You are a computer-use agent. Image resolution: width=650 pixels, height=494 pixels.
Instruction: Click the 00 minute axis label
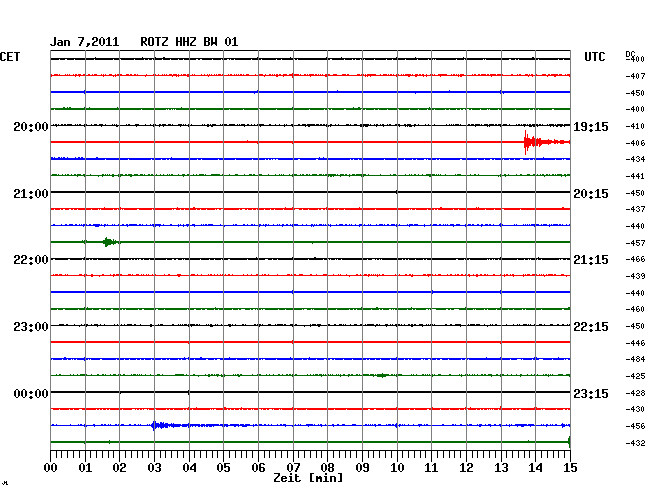click(50, 468)
